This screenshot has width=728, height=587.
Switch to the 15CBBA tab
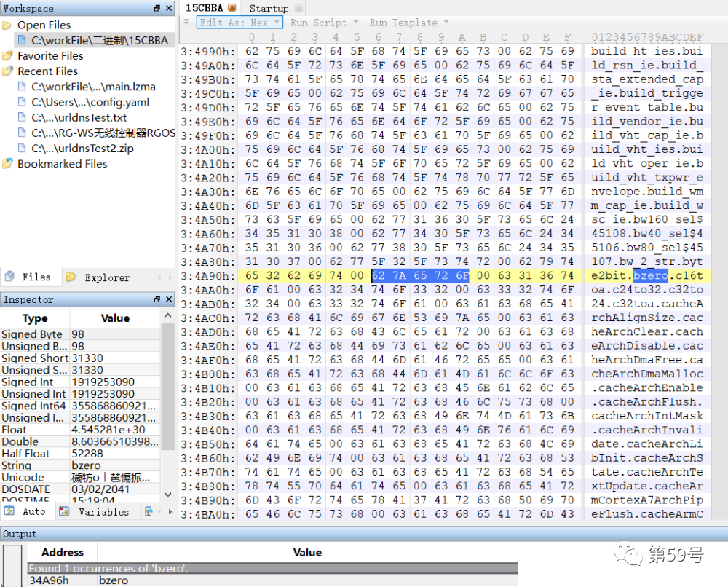click(x=205, y=8)
